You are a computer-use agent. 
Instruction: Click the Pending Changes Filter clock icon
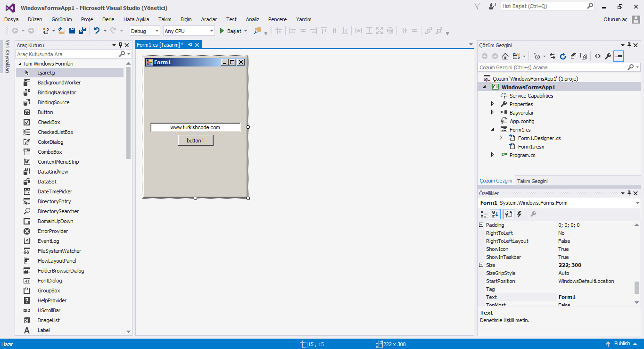click(x=537, y=56)
